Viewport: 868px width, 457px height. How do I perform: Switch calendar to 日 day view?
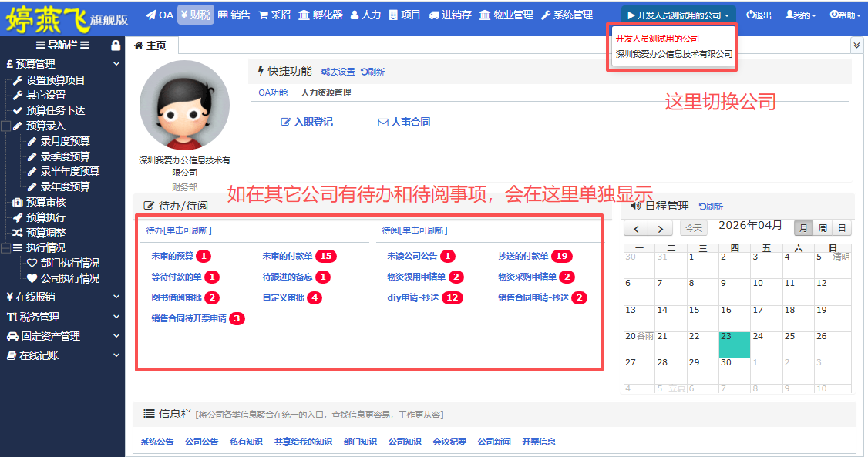point(842,229)
